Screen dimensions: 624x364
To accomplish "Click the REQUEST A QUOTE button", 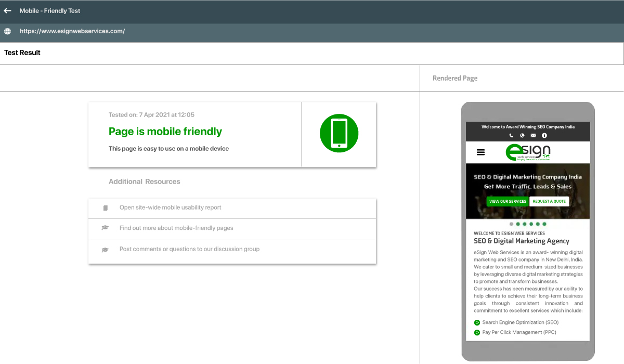I will [549, 201].
